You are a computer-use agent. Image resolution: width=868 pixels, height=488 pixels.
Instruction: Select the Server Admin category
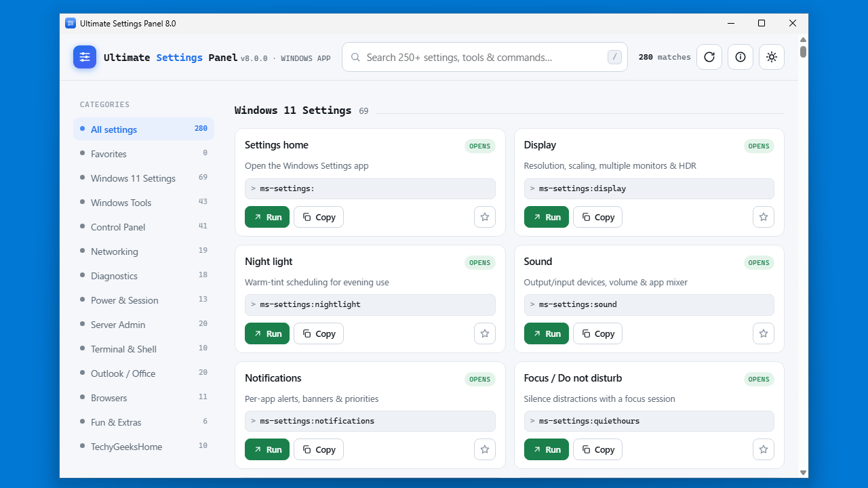pyautogui.click(x=144, y=325)
